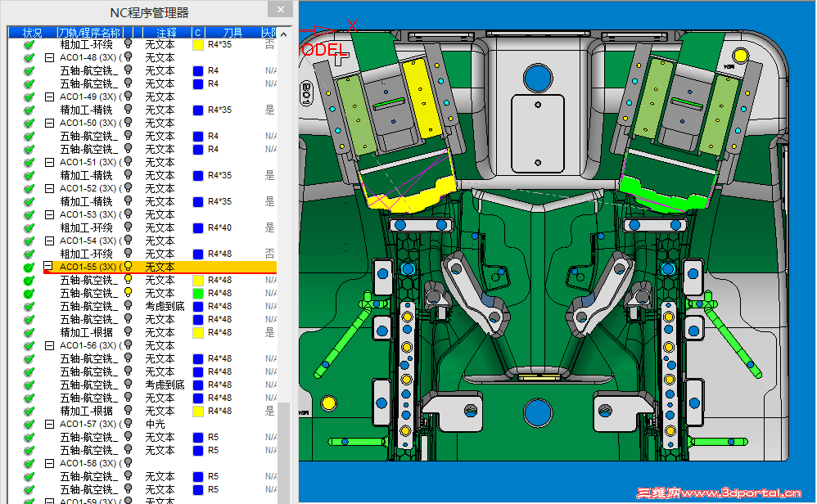Screen dimensions: 817x504
Task: Click the 注释 column header
Action: [167, 33]
